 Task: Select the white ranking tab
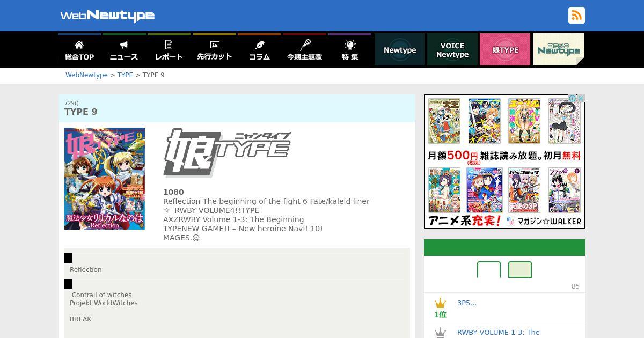(x=489, y=269)
